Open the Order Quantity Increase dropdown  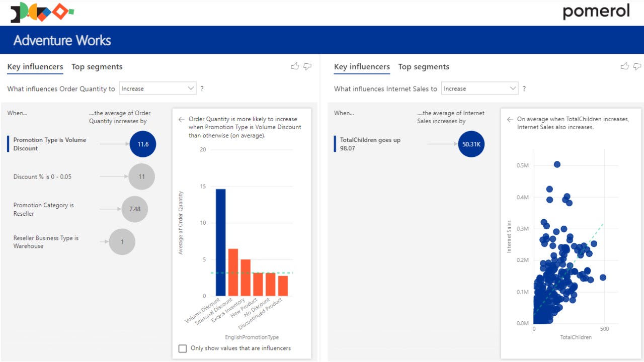pos(157,88)
